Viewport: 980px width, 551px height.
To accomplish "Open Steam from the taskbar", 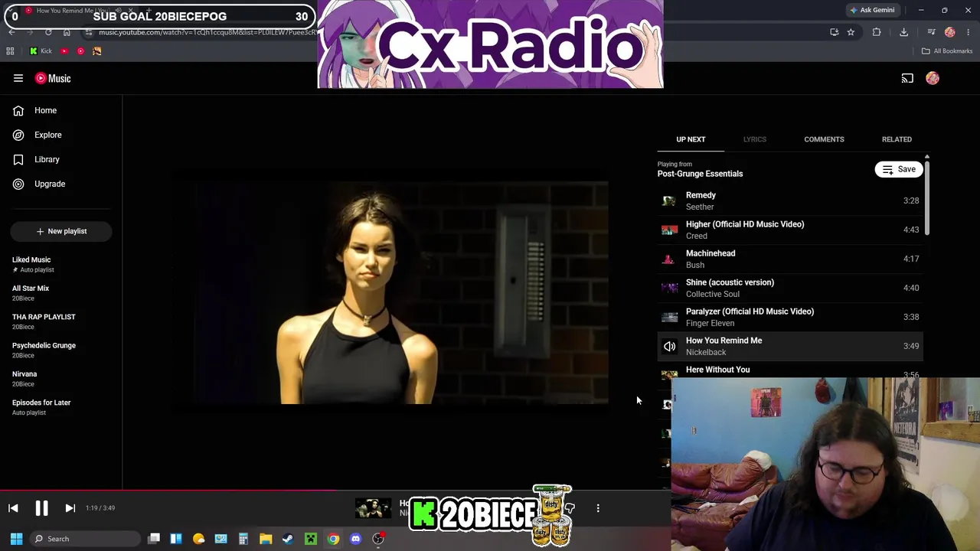I will point(288,539).
